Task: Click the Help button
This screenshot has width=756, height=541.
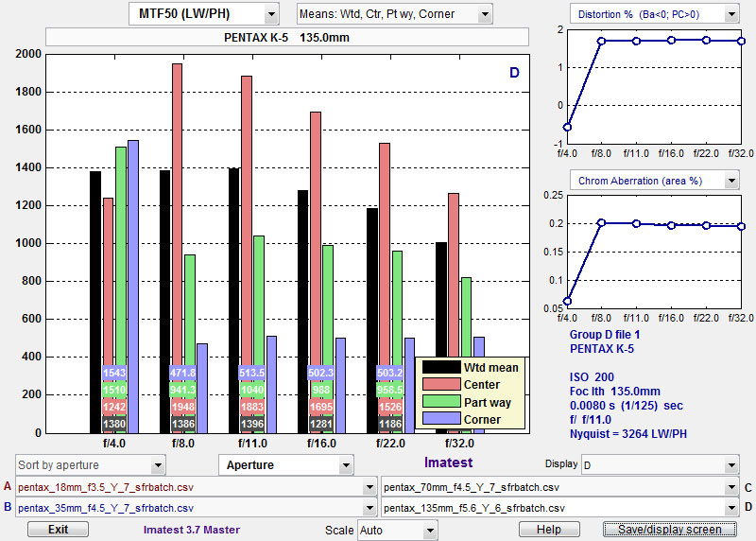Action: (x=549, y=530)
